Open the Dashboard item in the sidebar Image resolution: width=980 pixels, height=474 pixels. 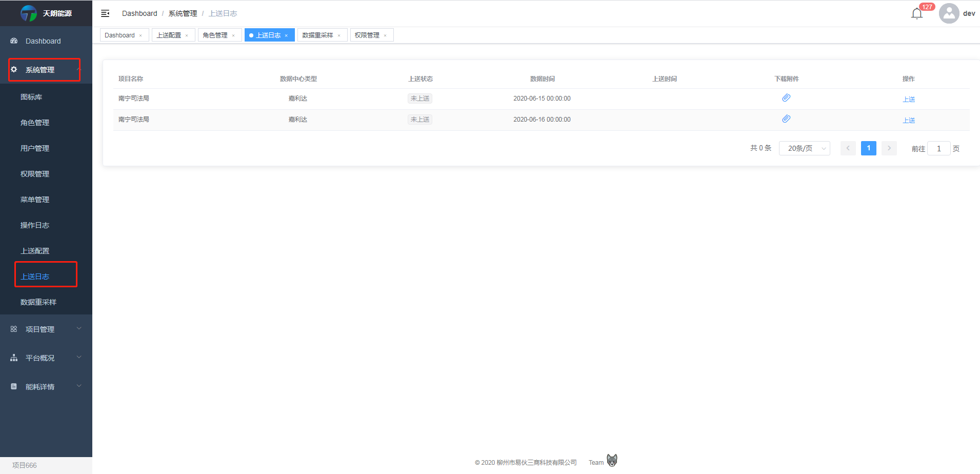(x=46, y=41)
